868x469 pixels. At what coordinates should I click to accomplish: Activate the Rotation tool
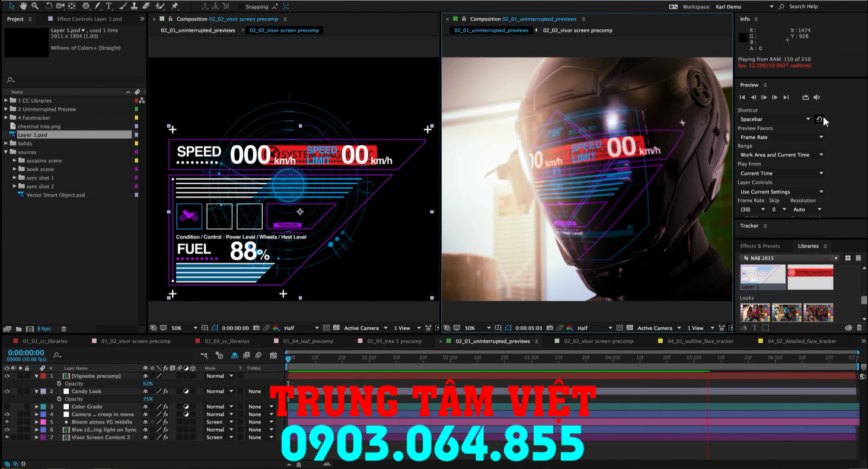coord(49,7)
